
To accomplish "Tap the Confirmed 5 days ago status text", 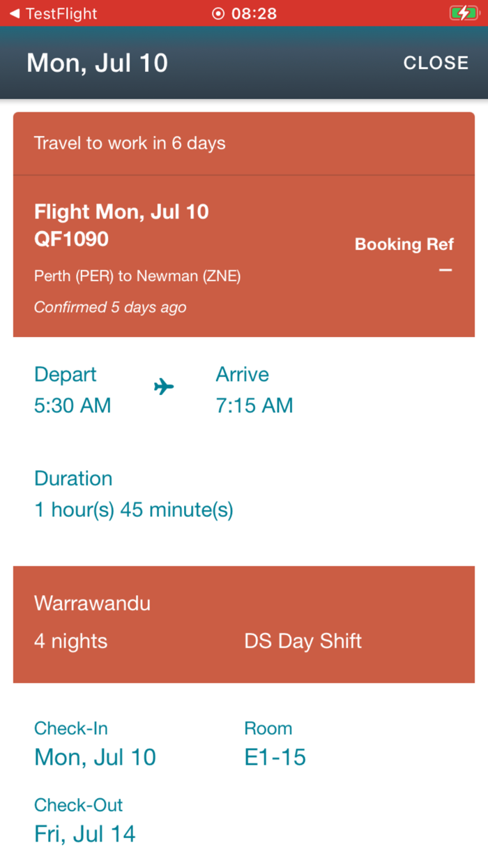I will tap(110, 307).
